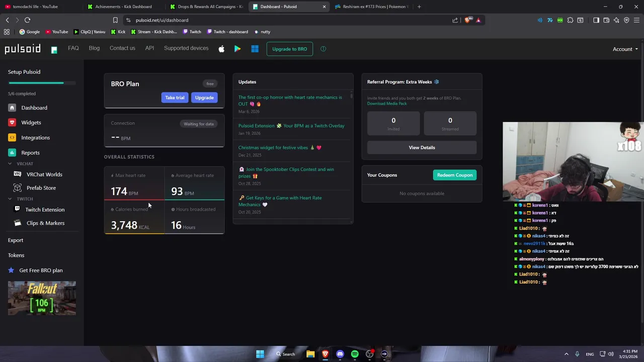Screen dimensions: 644x362
Task: Click the Upgrade to BRO header button
Action: click(x=289, y=49)
